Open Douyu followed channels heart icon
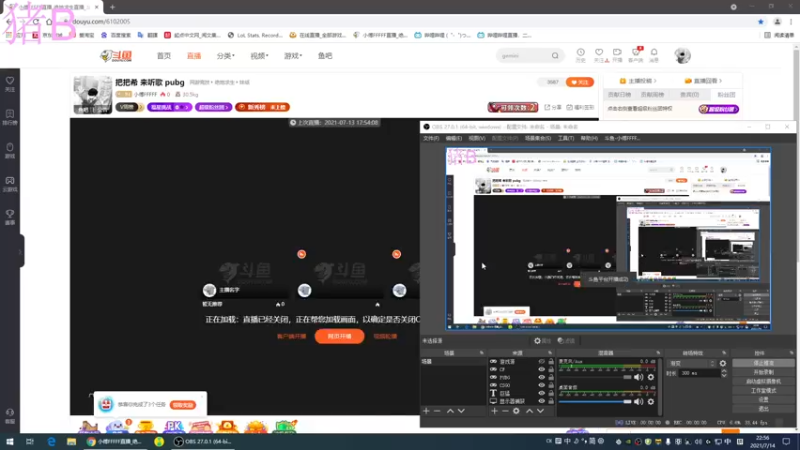Image resolution: width=800 pixels, height=450 pixels. [x=599, y=55]
